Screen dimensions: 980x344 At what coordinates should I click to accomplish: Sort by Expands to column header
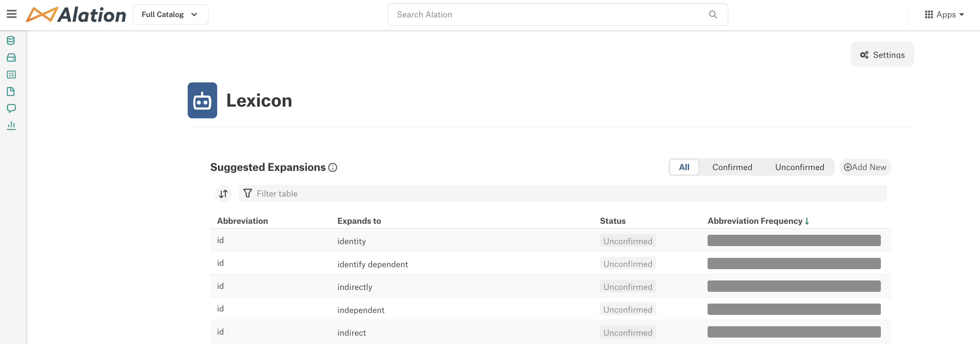359,221
